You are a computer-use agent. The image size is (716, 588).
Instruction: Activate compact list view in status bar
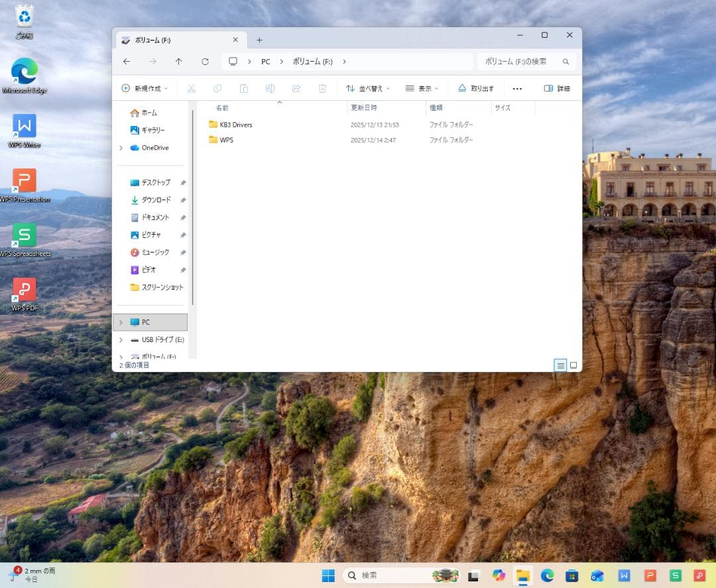561,365
